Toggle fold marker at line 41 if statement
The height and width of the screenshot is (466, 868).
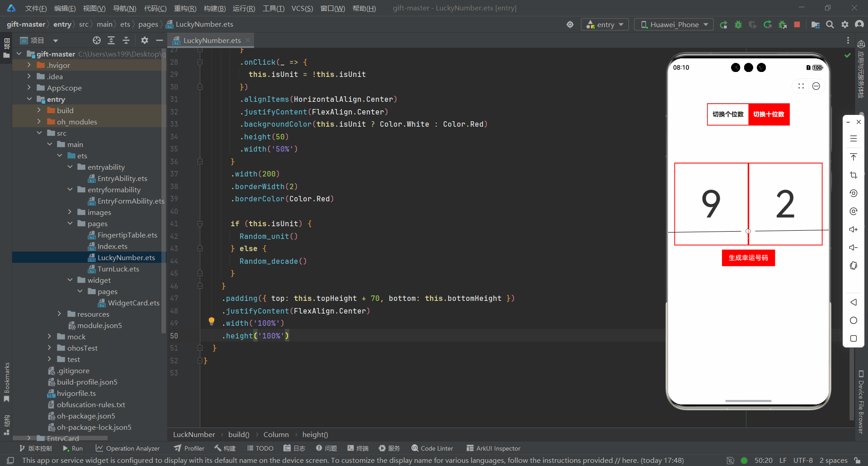click(x=200, y=224)
